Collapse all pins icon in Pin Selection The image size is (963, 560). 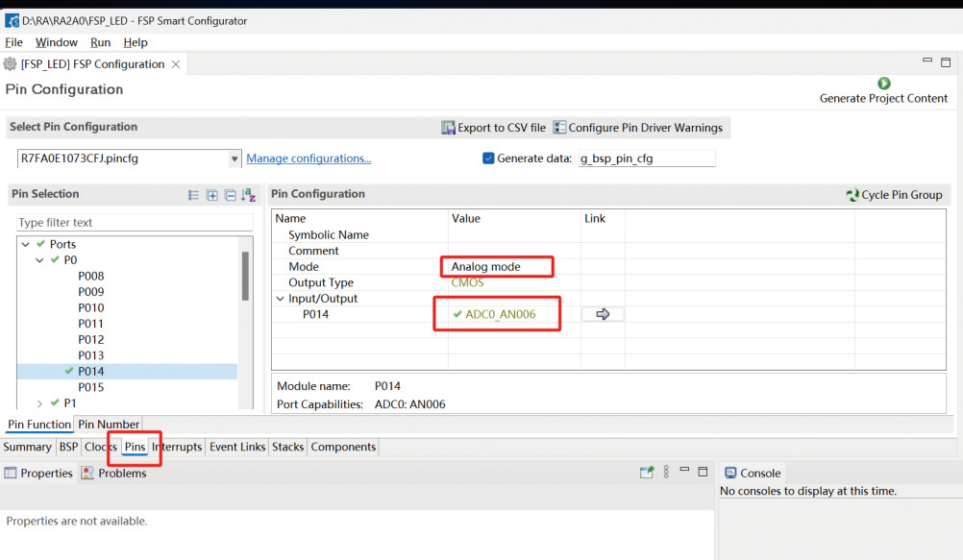[231, 195]
